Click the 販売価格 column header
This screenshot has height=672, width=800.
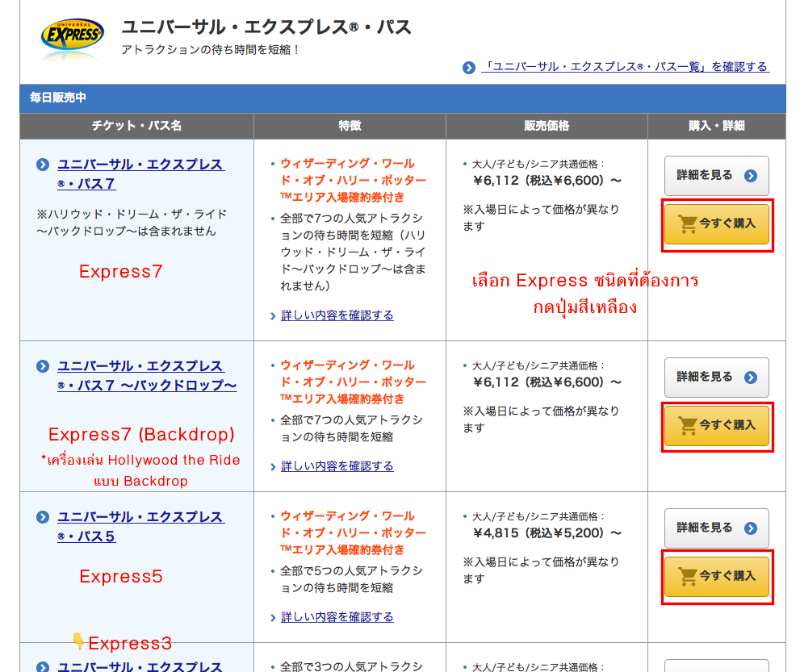(x=547, y=126)
